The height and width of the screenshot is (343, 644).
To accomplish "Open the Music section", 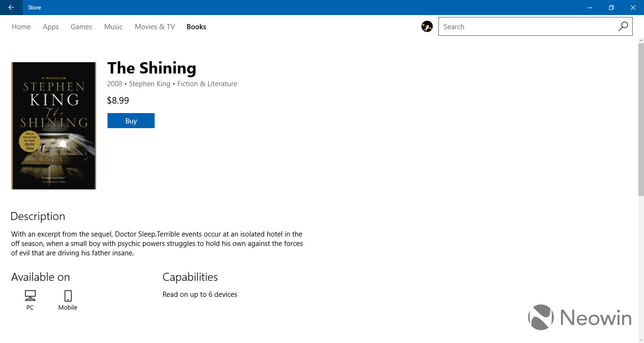I will tap(113, 27).
